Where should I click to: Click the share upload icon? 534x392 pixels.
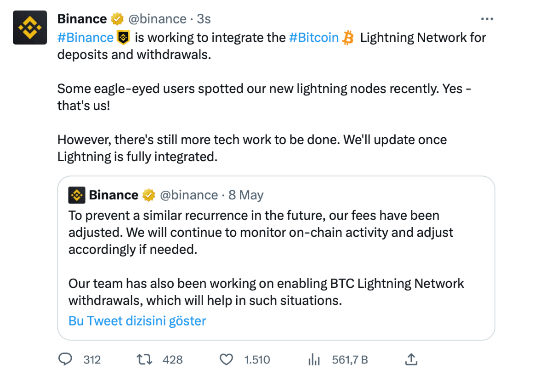point(411,359)
